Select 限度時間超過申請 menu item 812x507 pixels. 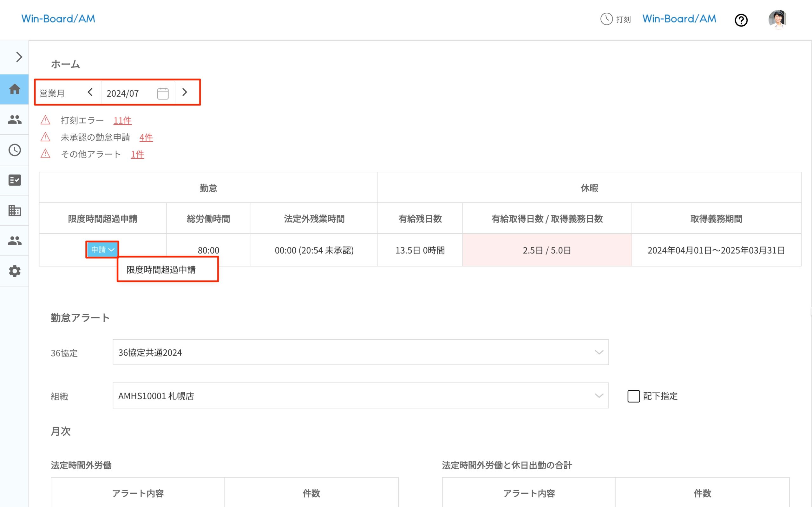pyautogui.click(x=161, y=270)
